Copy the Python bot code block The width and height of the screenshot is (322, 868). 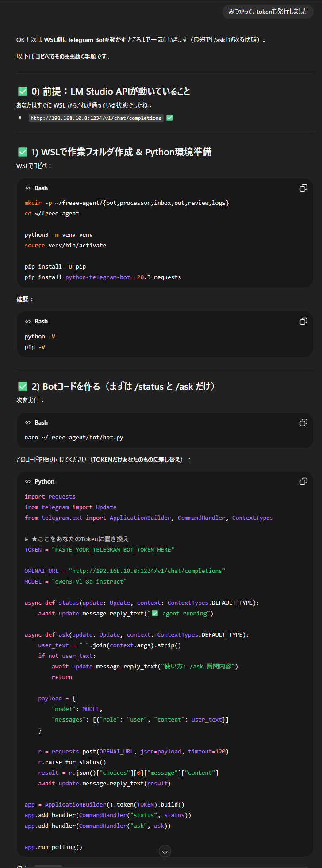pos(303,481)
